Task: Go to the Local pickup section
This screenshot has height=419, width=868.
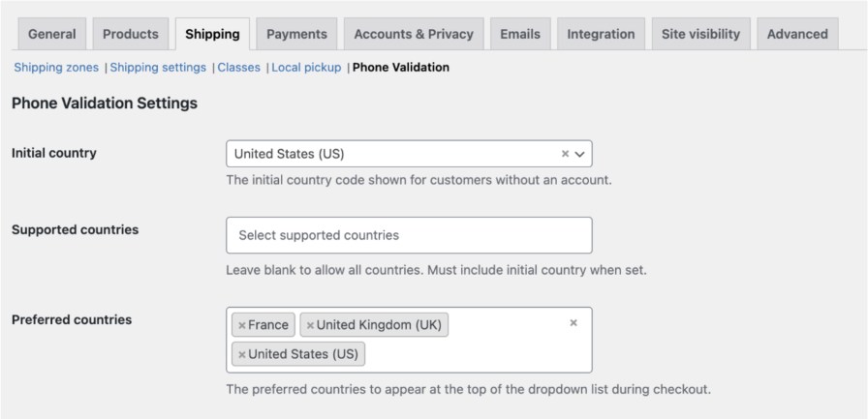Action: click(x=306, y=68)
